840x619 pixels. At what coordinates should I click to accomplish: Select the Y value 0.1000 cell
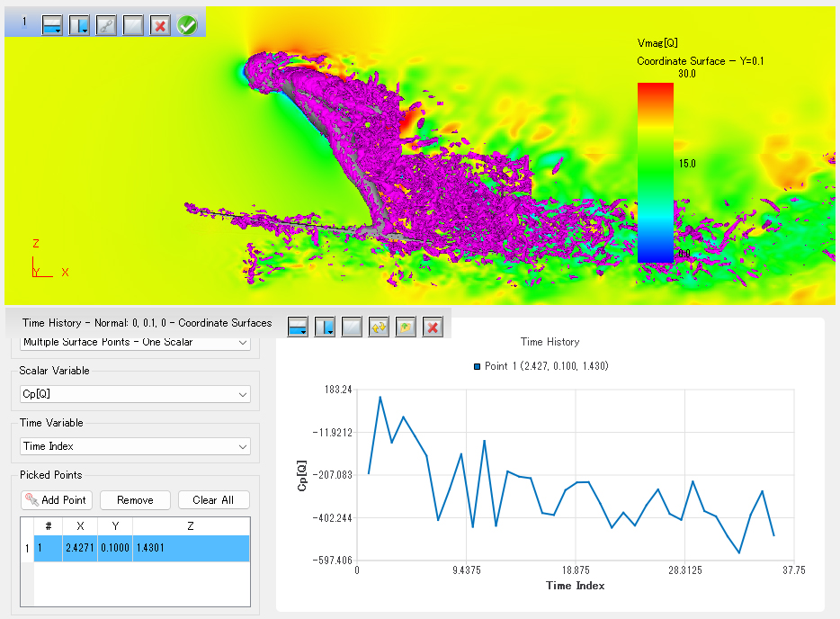[115, 548]
